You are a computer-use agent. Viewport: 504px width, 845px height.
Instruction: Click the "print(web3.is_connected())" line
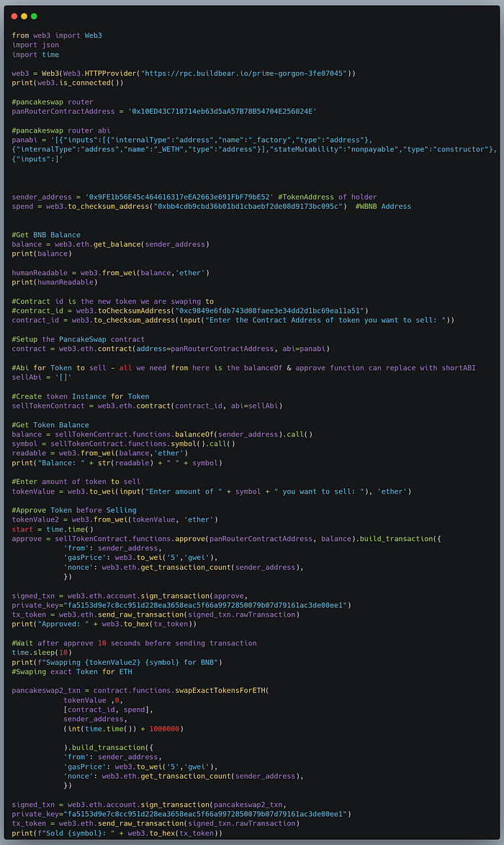(68, 83)
